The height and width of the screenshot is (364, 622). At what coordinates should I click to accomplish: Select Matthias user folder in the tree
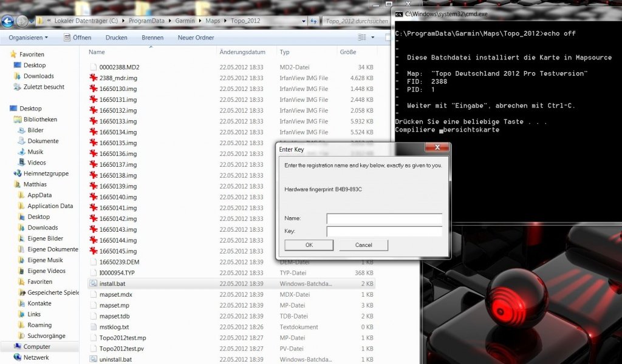pos(35,184)
